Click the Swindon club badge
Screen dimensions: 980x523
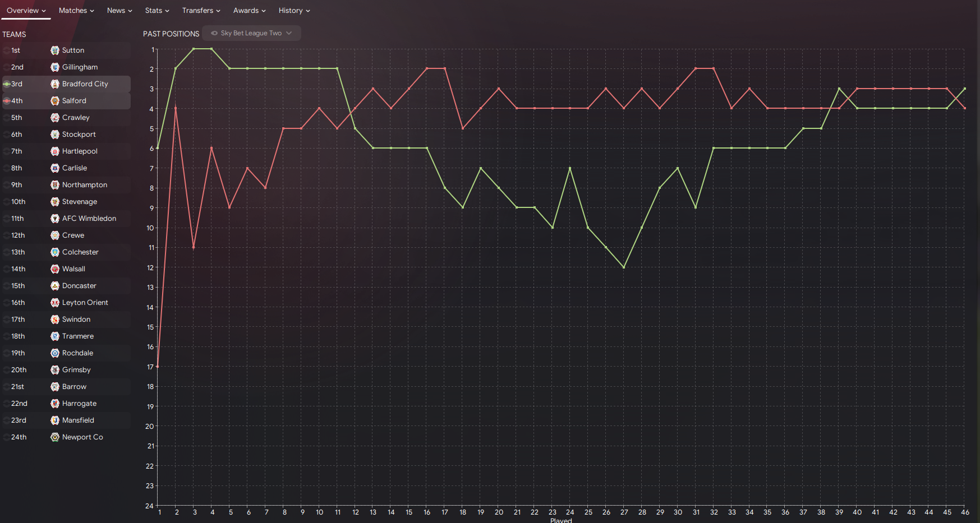55,320
